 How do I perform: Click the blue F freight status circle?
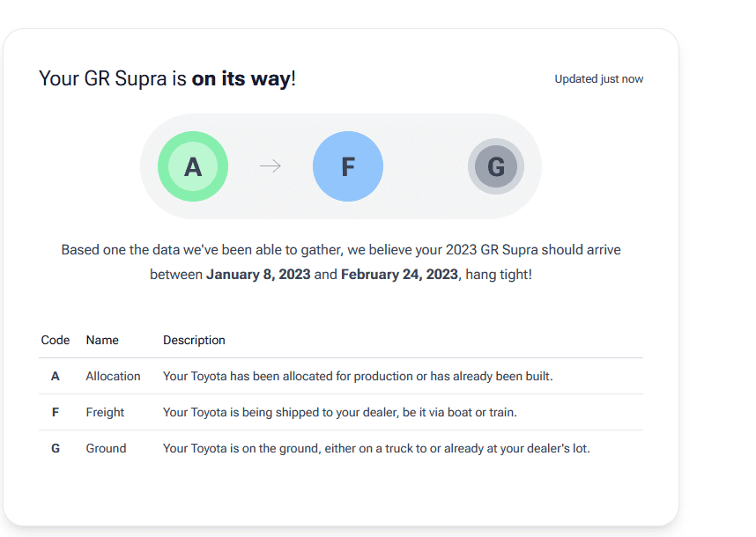pyautogui.click(x=348, y=166)
